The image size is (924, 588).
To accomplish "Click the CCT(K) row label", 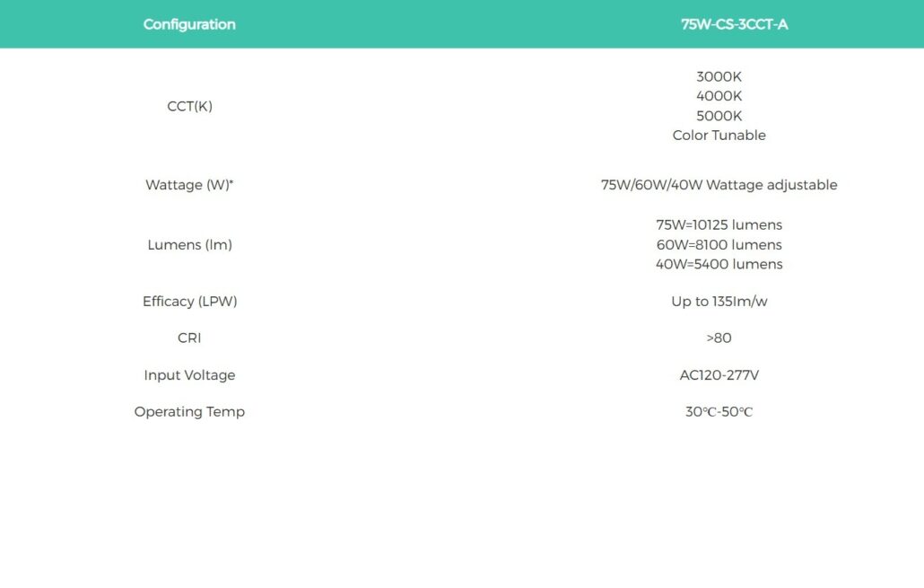I will [x=189, y=106].
